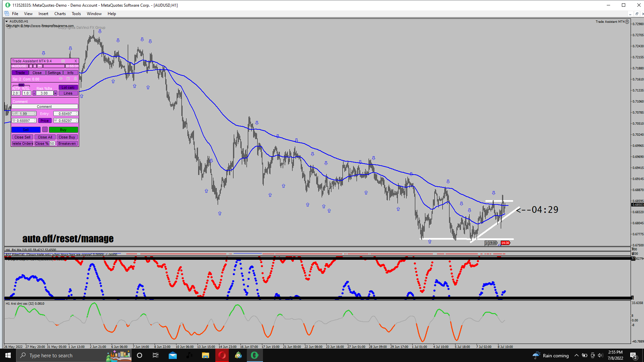Click the screenshot camera icon in Trade Assistant
The height and width of the screenshot is (362, 644).
point(63,61)
